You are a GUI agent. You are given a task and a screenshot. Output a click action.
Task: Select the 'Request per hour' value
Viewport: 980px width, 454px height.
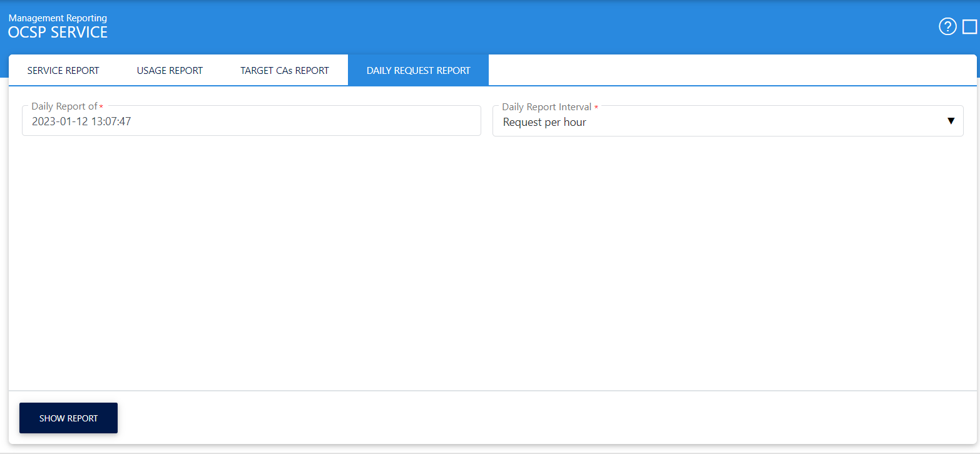point(544,123)
